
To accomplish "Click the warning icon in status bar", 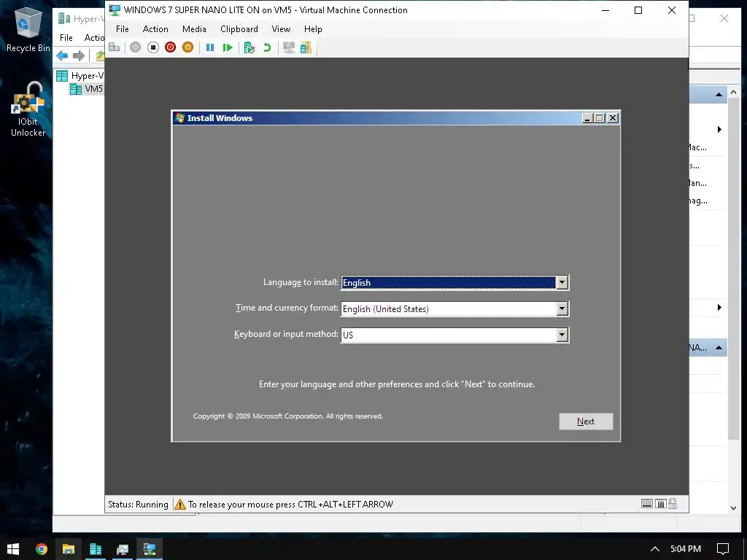I will (180, 505).
